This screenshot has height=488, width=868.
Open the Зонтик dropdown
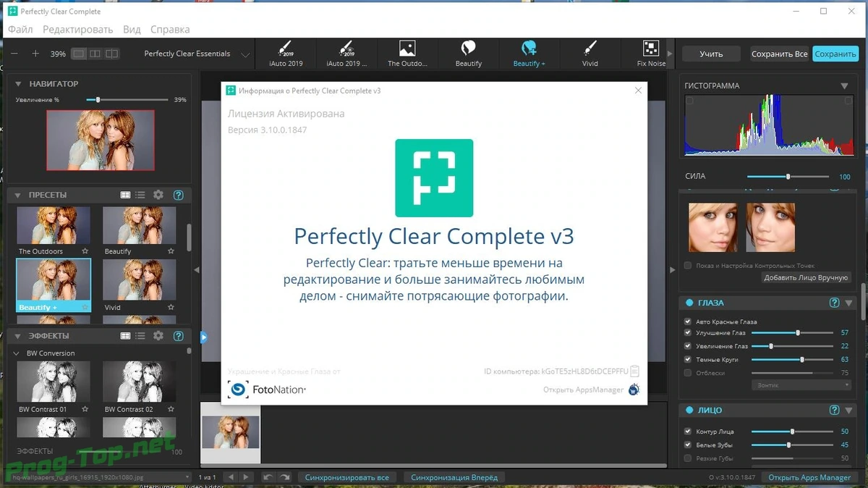pos(802,385)
